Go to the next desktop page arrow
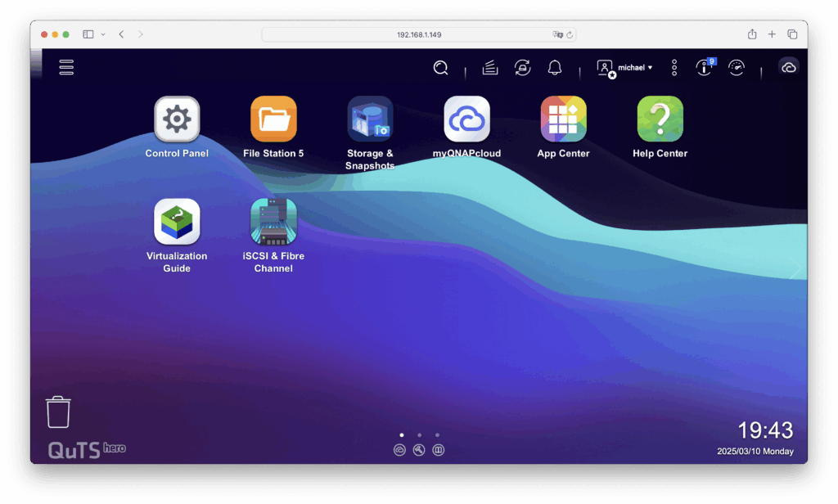The width and height of the screenshot is (838, 504). 795,270
